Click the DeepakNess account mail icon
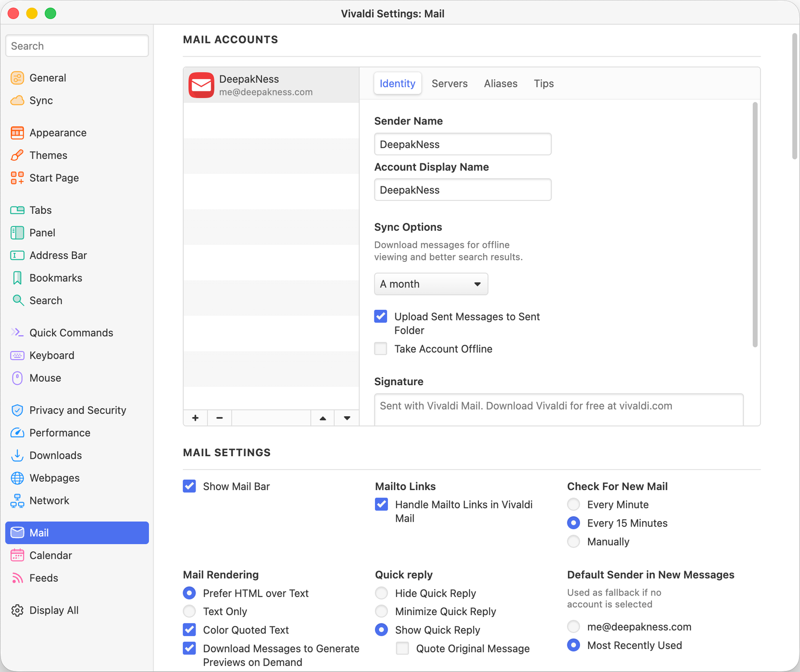 coord(201,84)
